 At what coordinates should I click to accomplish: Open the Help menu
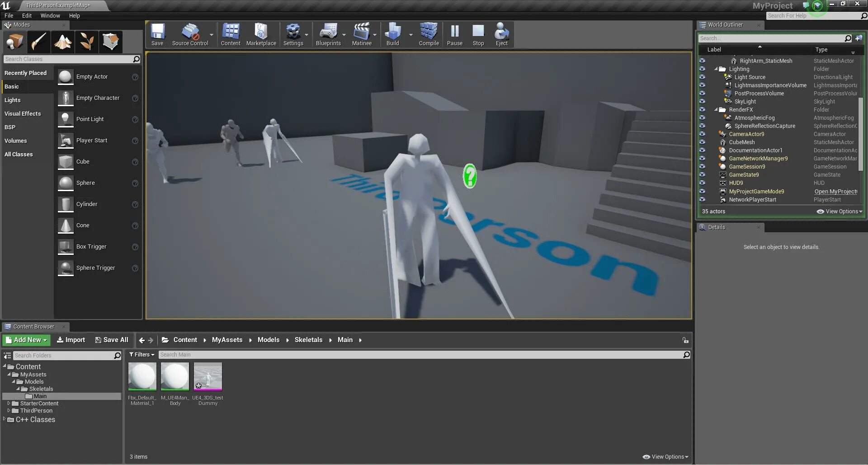point(75,16)
